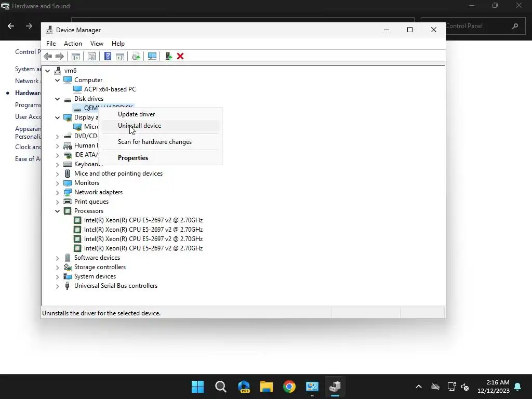Expand the Network adapters category
The height and width of the screenshot is (399, 532).
[x=57, y=192]
